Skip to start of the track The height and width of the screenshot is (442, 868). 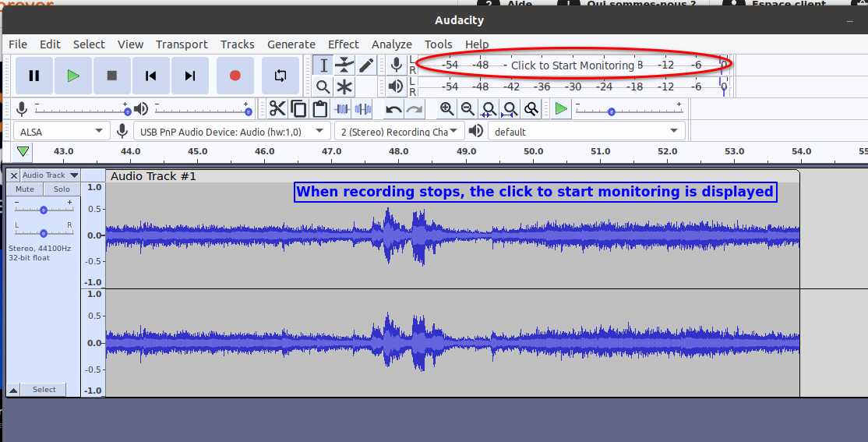(150, 76)
